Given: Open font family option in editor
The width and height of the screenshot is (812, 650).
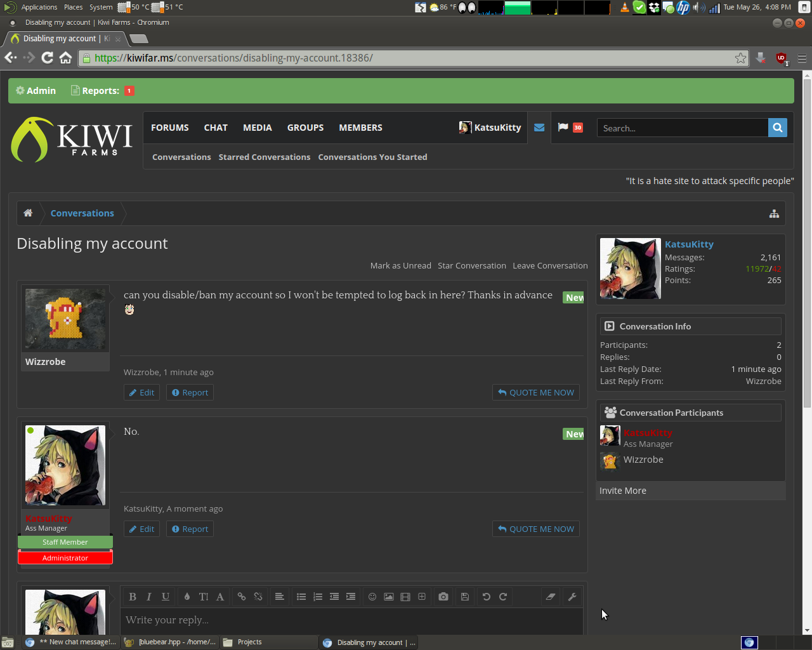Looking at the screenshot, I should [220, 597].
